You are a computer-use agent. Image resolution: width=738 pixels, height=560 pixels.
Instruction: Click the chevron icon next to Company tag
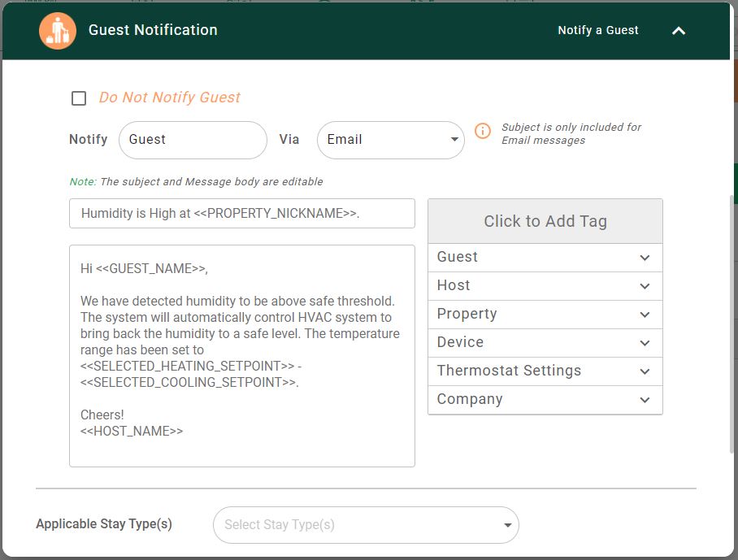pos(645,400)
